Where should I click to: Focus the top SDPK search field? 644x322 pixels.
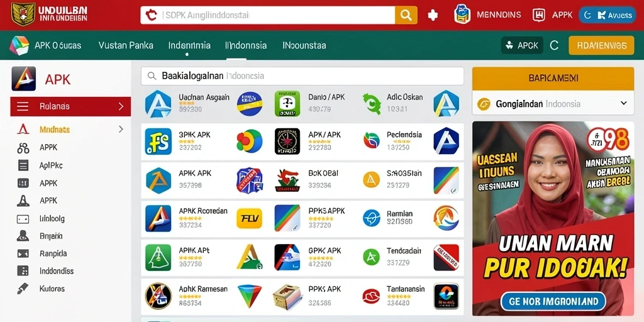coord(268,15)
